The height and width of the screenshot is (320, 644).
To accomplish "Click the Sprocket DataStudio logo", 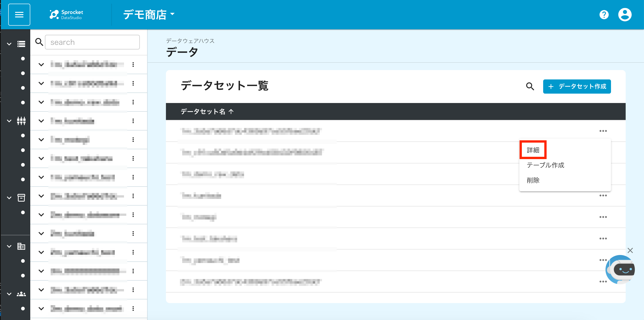I will pos(66,15).
